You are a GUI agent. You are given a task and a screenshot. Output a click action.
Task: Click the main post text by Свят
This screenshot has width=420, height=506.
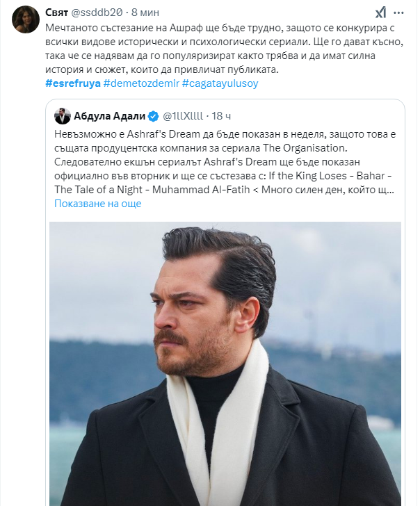(x=223, y=49)
